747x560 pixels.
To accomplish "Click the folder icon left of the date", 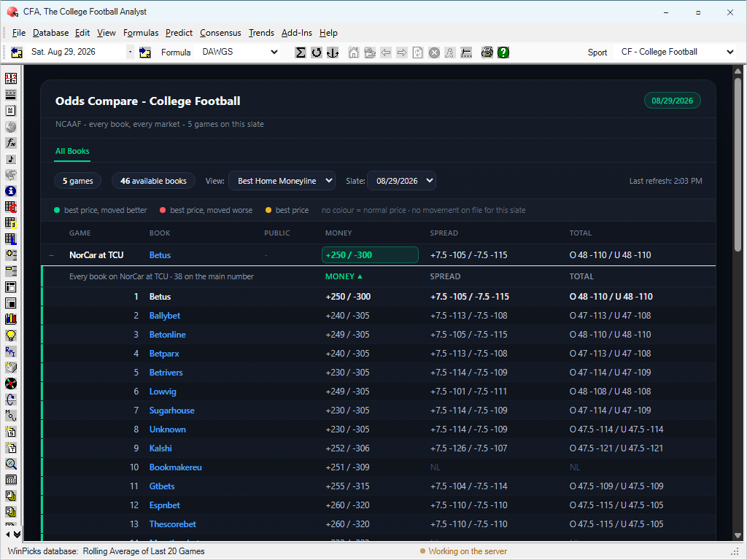I will click(17, 52).
